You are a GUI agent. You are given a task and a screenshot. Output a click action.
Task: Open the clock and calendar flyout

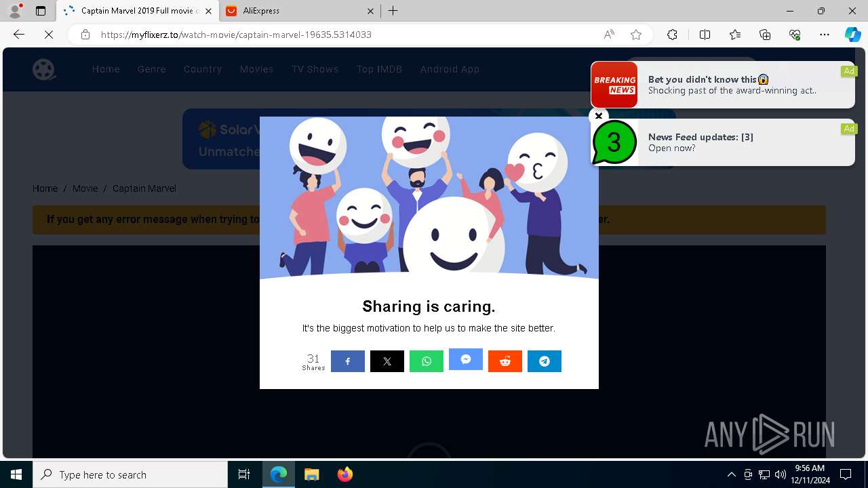[810, 474]
